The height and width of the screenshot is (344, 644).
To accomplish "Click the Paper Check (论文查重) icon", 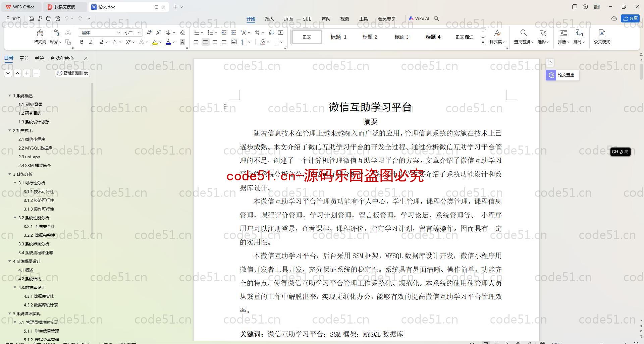I will click(551, 75).
